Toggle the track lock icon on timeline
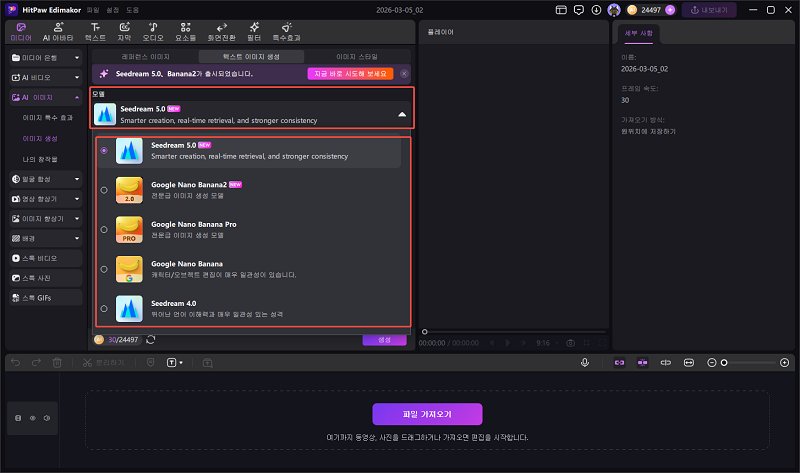 (18, 418)
